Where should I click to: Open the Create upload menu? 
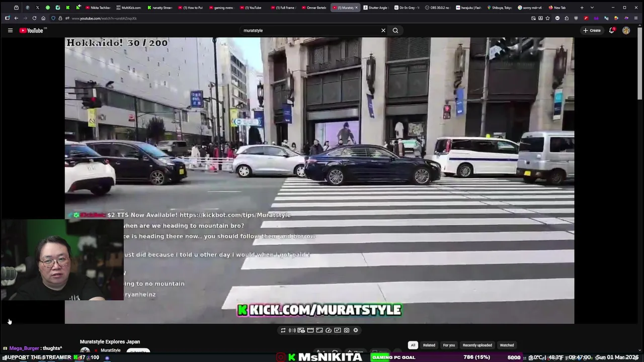click(592, 31)
